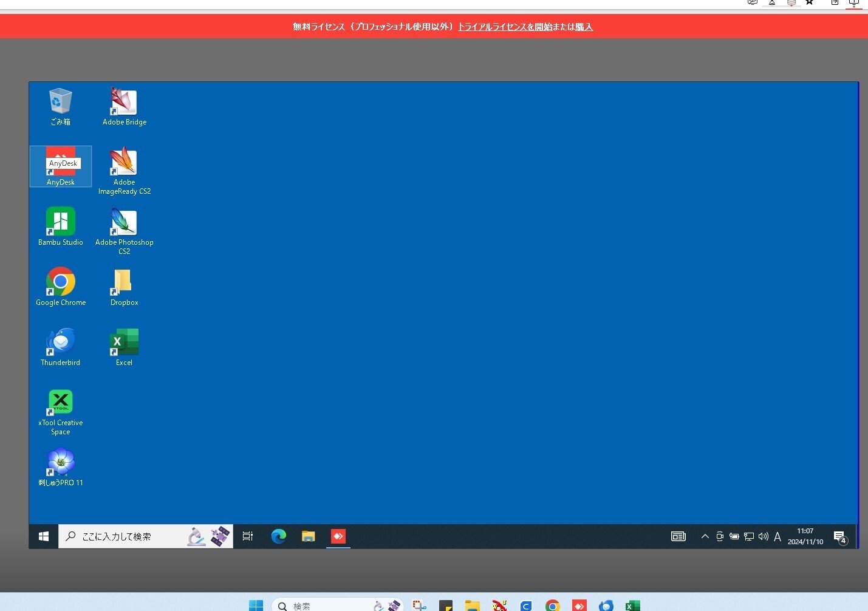The width and height of the screenshot is (868, 611).
Task: Open Excel on the local taskbar
Action: pyautogui.click(x=632, y=606)
